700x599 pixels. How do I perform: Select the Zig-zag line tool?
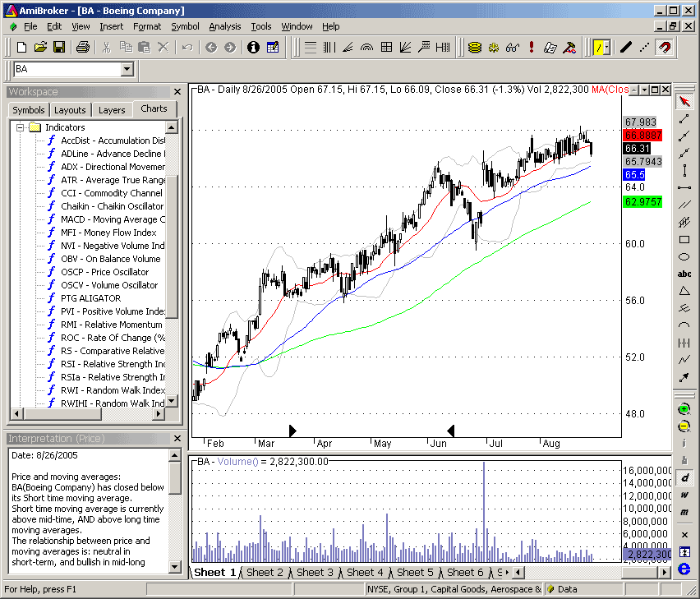tap(684, 360)
